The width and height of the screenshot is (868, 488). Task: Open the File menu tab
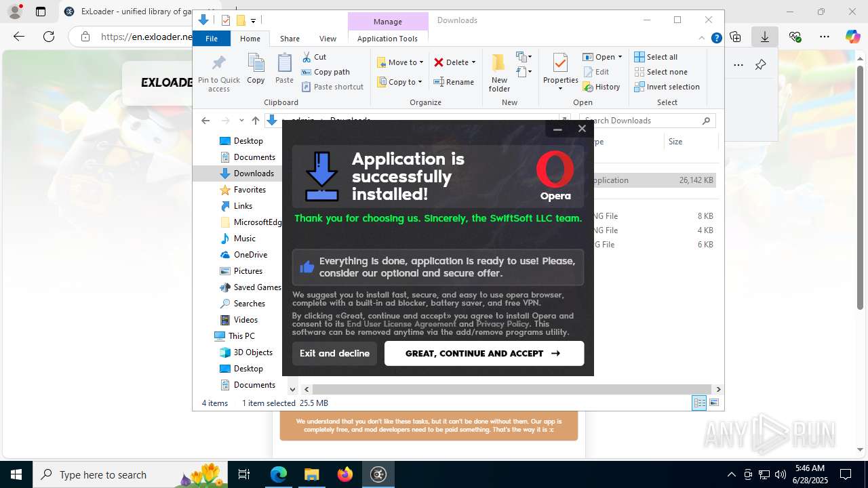[212, 39]
